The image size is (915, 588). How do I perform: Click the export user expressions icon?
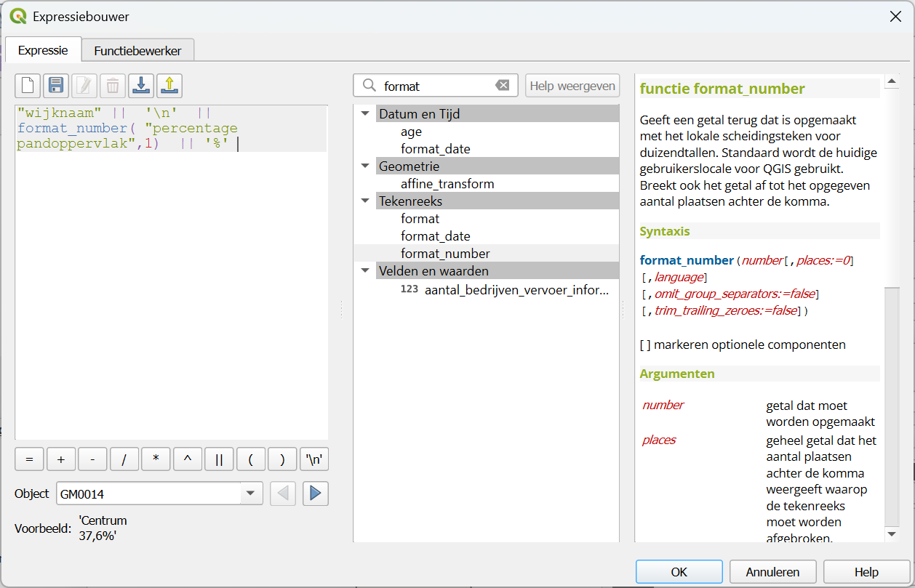click(x=169, y=86)
